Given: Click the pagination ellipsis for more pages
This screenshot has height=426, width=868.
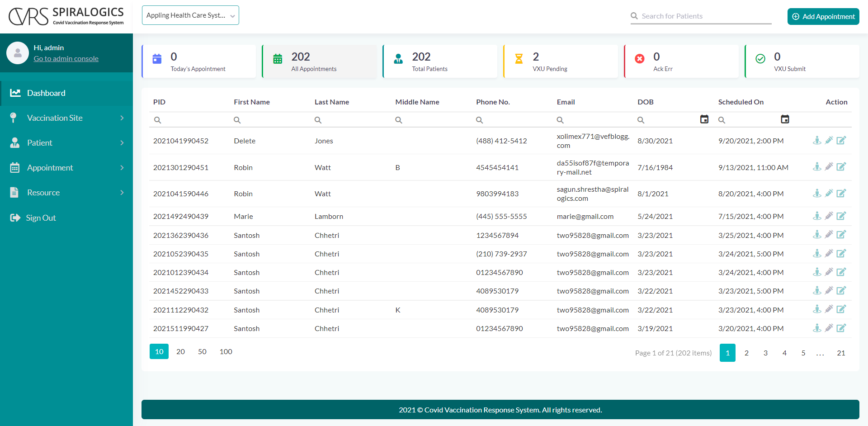Looking at the screenshot, I should [821, 353].
